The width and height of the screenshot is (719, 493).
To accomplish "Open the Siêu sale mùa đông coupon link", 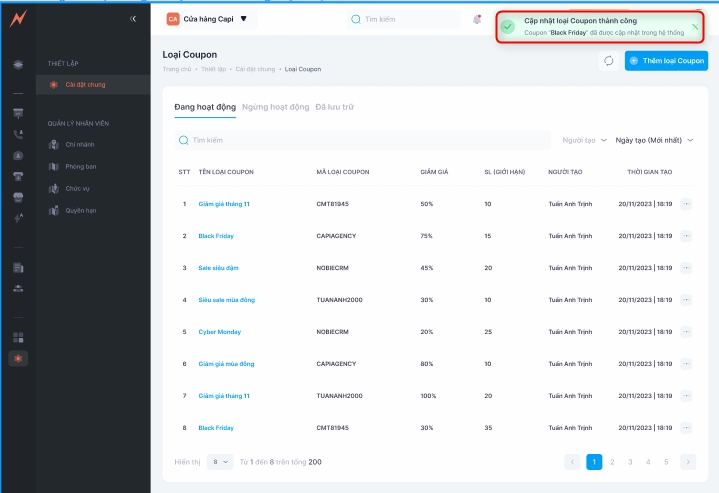I will [x=226, y=300].
